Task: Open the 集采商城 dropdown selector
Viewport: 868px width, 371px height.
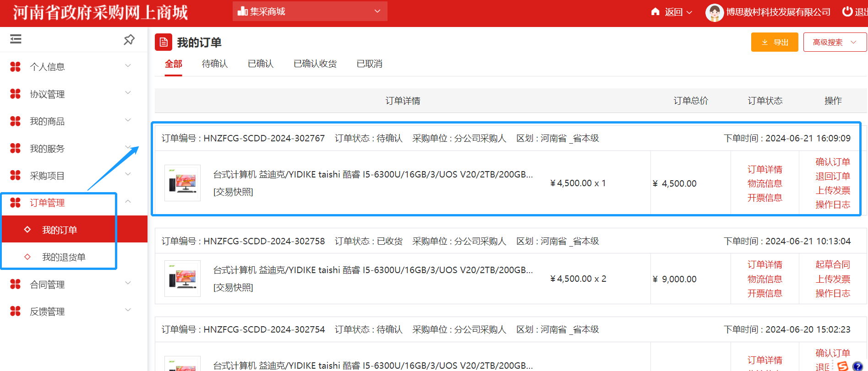Action: [x=310, y=11]
